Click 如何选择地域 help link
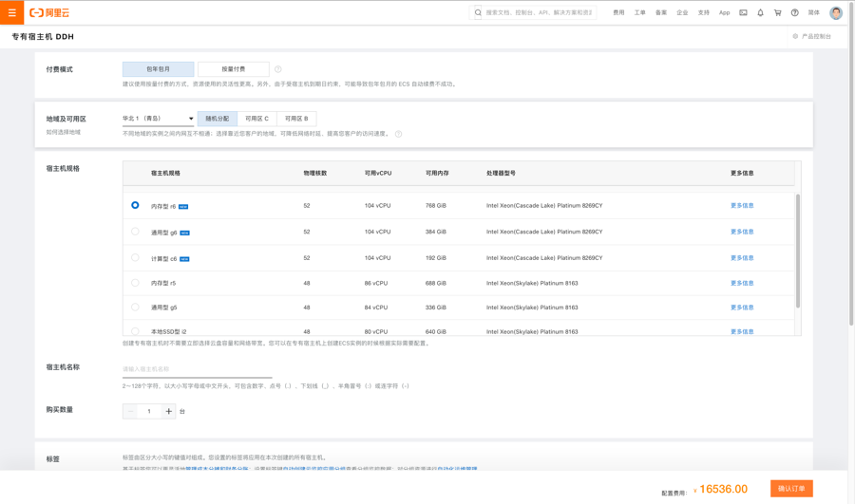Screen dimensions: 855x504 click(x=64, y=132)
